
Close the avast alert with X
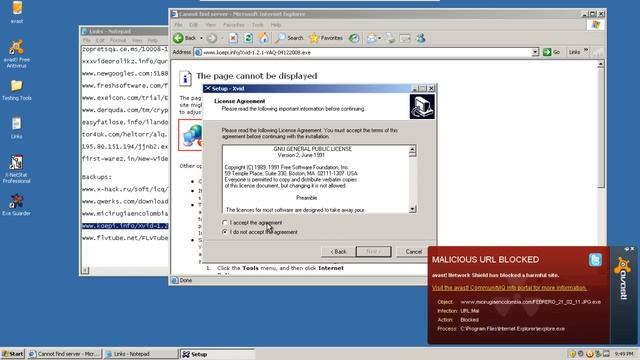633,249
